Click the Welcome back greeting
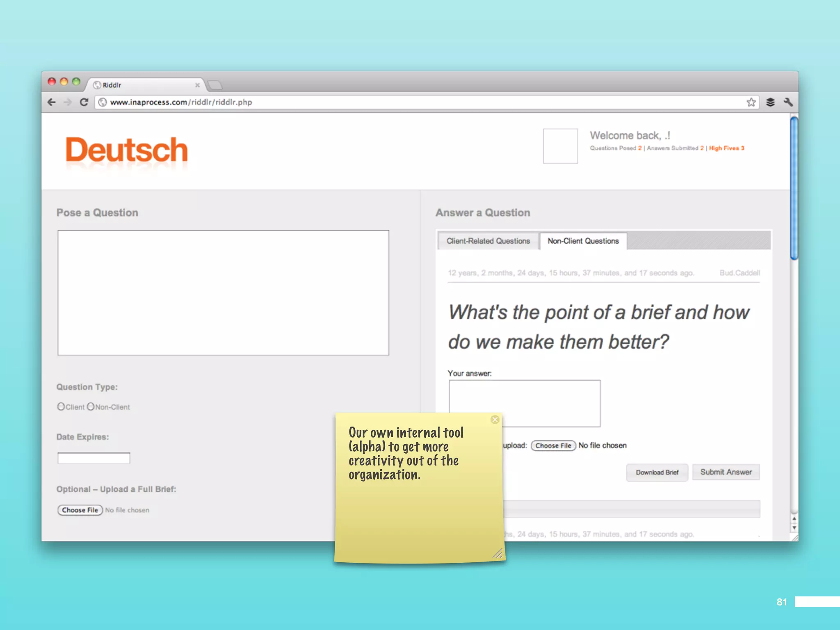Viewport: 840px width, 630px height. click(630, 135)
